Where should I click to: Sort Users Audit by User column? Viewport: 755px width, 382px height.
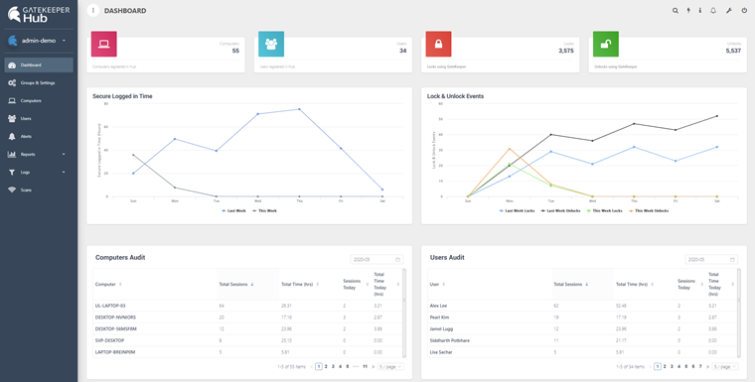[437, 284]
